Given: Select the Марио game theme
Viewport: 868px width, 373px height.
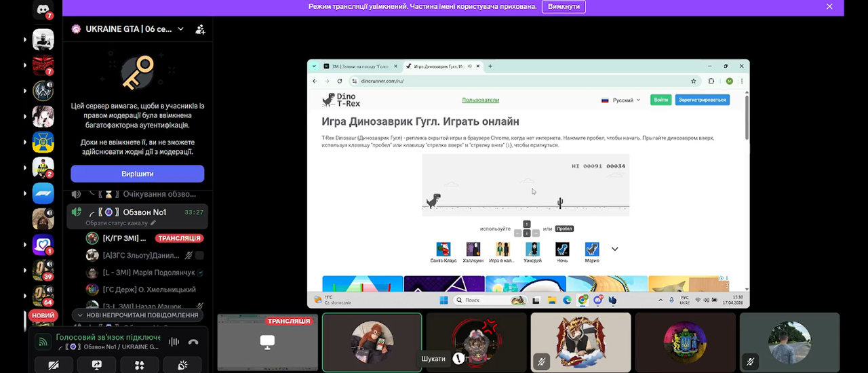Looking at the screenshot, I should tap(592, 252).
